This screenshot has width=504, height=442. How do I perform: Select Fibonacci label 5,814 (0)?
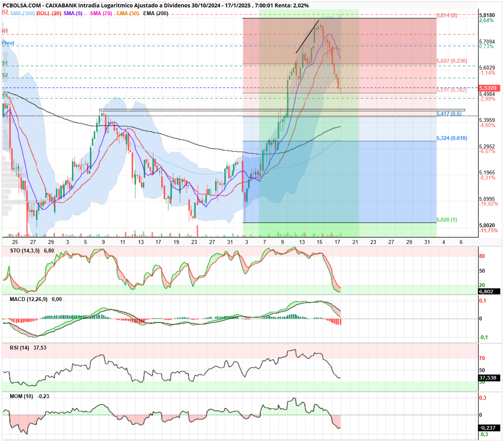(447, 15)
